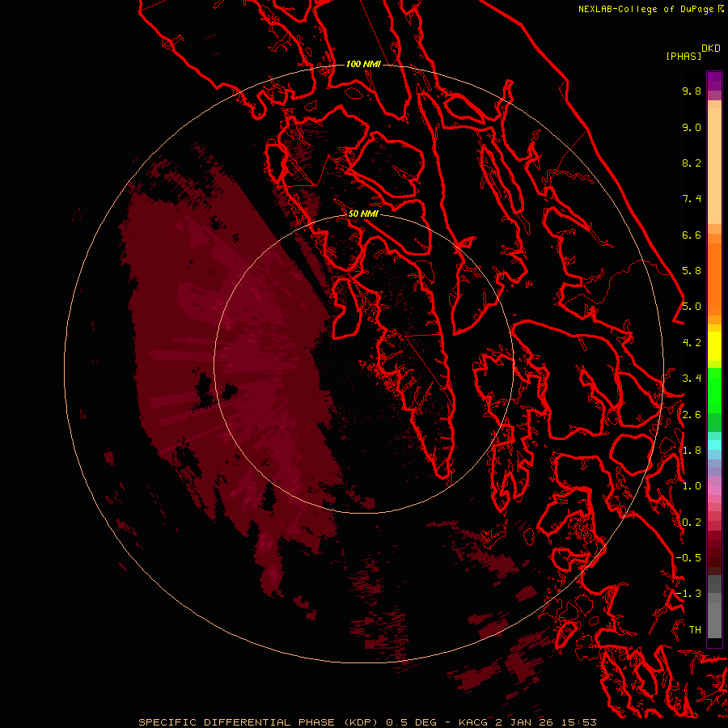
Task: Click the 2 JAN 26 date text
Action: tap(525, 722)
